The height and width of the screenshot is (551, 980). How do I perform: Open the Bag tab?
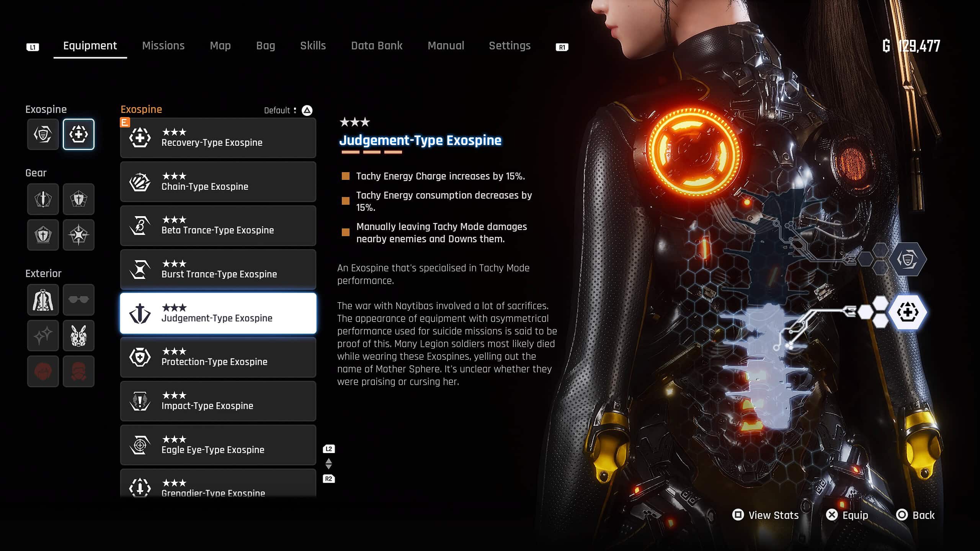point(266,46)
